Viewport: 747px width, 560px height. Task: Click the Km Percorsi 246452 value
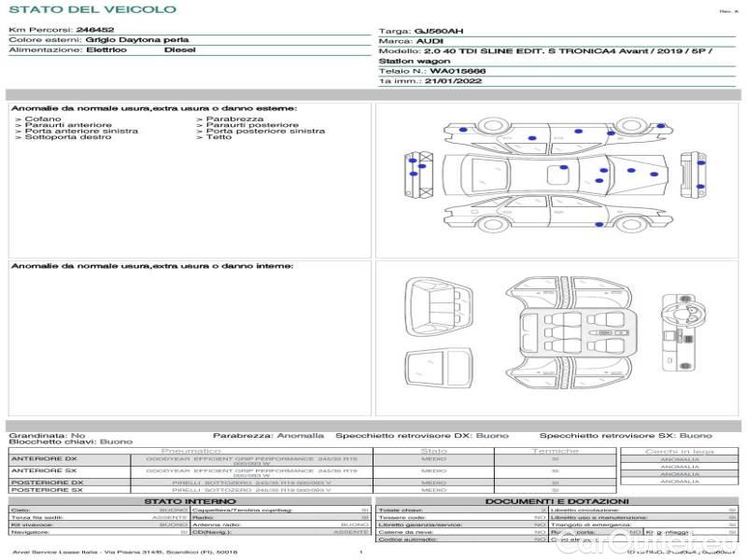[94, 30]
